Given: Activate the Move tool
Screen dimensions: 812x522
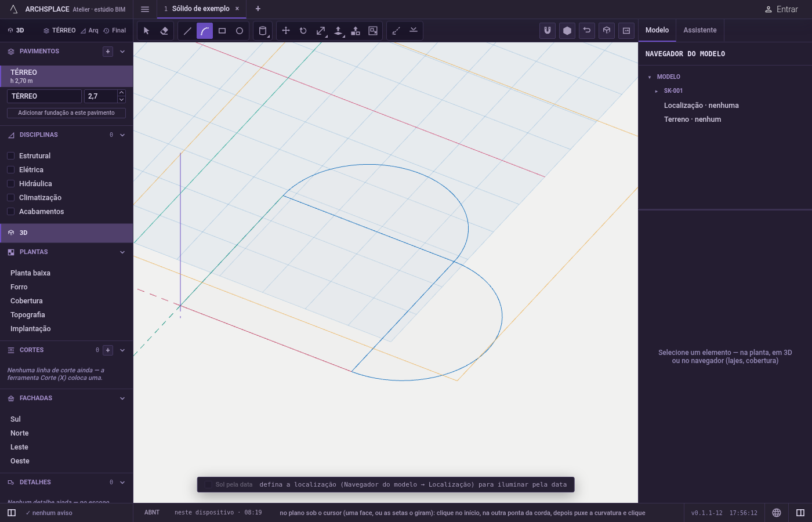Looking at the screenshot, I should (286, 31).
